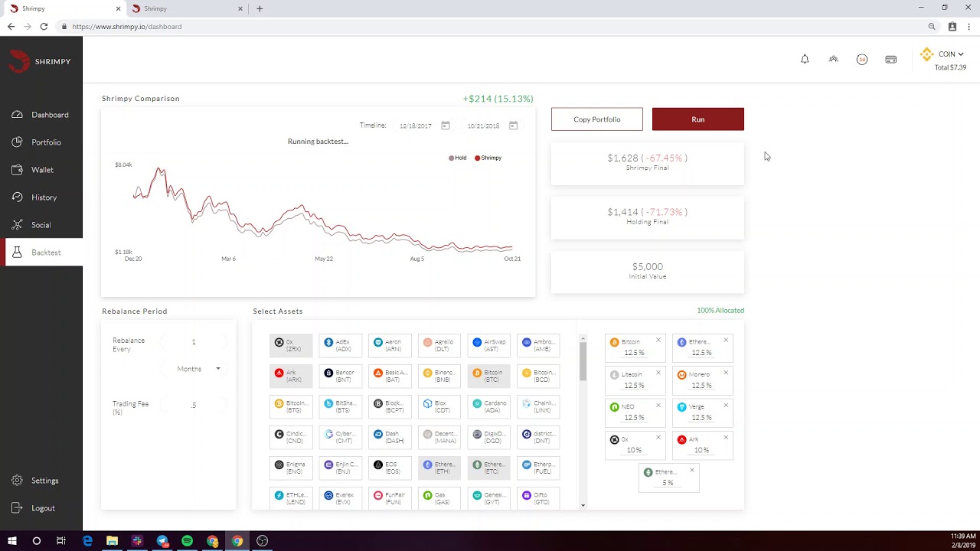Image resolution: width=980 pixels, height=551 pixels.
Task: Open Wallet in the sidebar
Action: (x=41, y=170)
